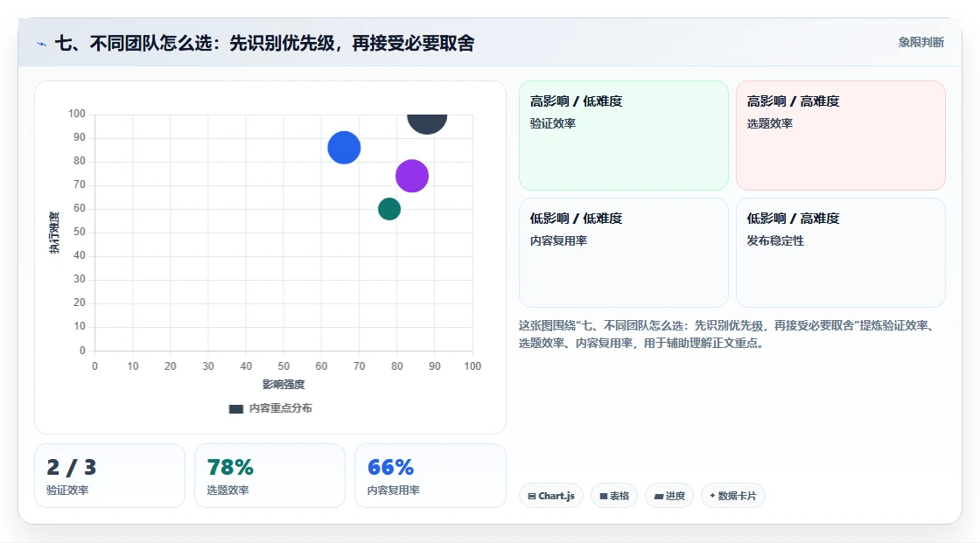Click the 内容复用率 text in the quadrant card

pos(558,240)
